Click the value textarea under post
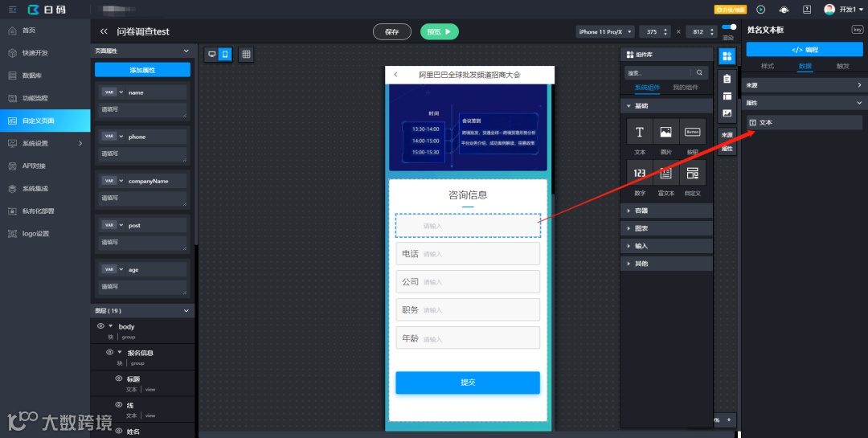Image resolution: width=868 pixels, height=438 pixels. (143, 243)
